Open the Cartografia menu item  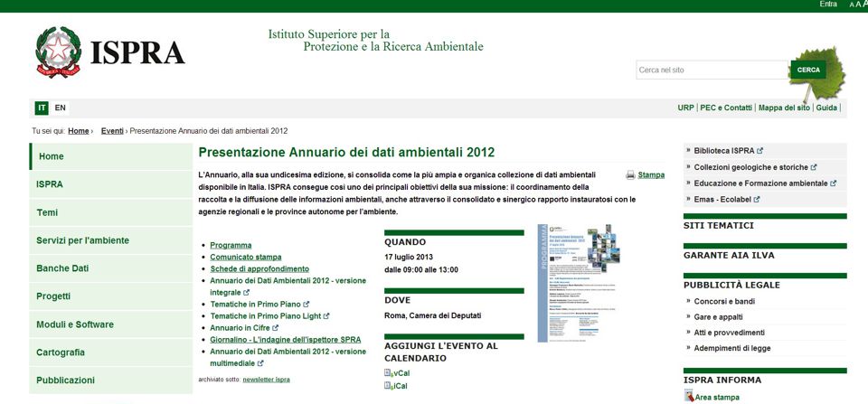[x=110, y=352]
